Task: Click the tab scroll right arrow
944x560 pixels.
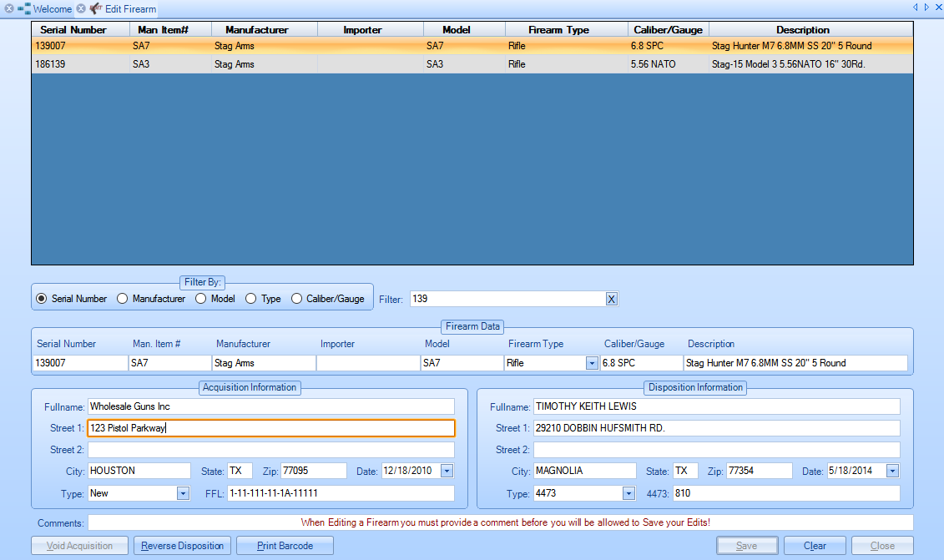Action: (x=926, y=8)
